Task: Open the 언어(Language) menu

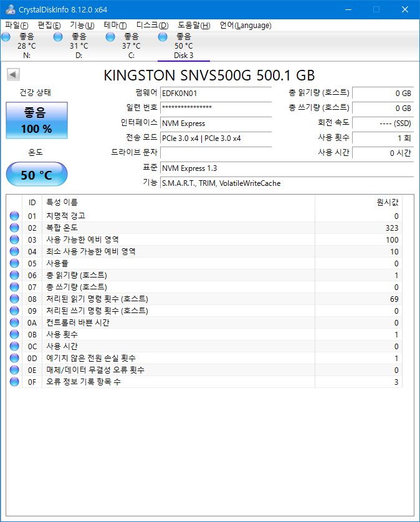Action: [x=246, y=26]
